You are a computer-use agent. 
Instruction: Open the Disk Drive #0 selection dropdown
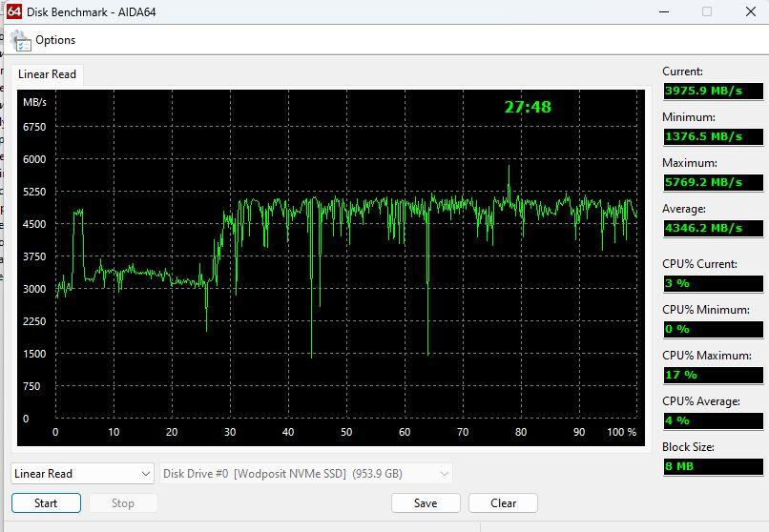click(306, 474)
